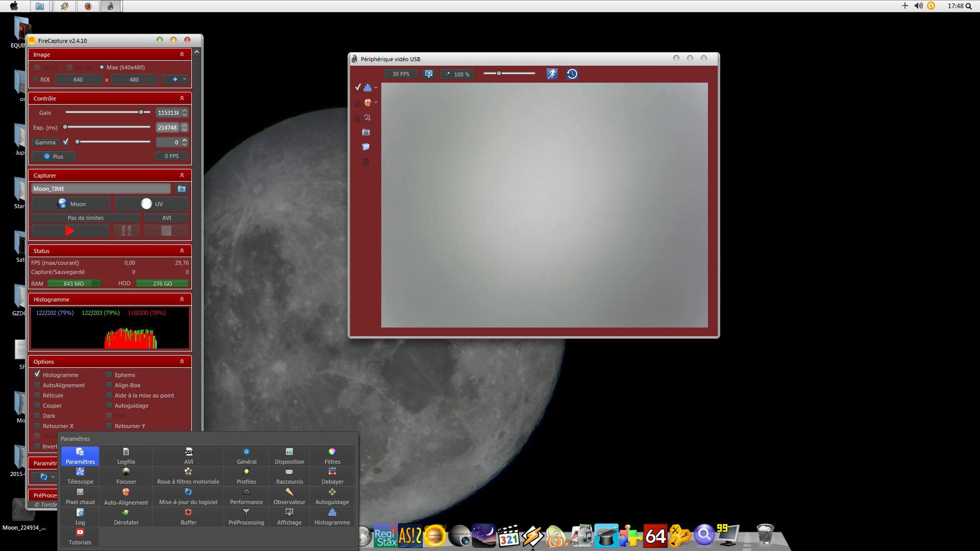
Task: Click the Plus button under Gamma
Action: click(x=54, y=157)
